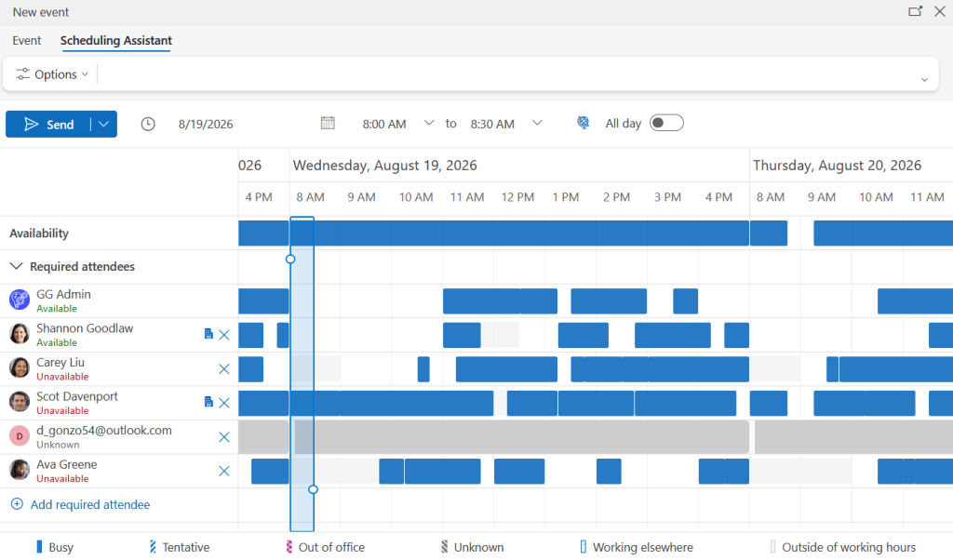Open the Options settings icon
This screenshot has height=560, width=953.
coord(22,74)
